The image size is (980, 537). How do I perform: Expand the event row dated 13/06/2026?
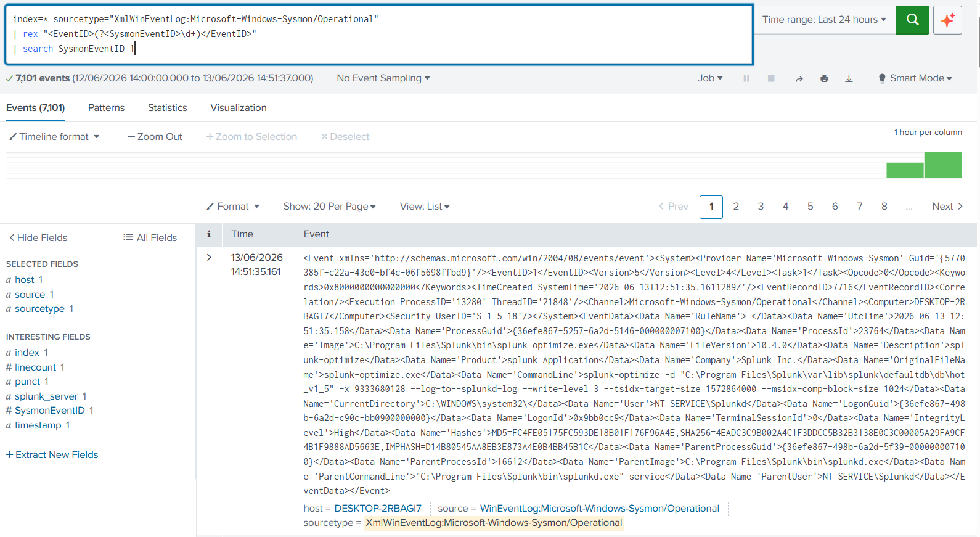209,257
